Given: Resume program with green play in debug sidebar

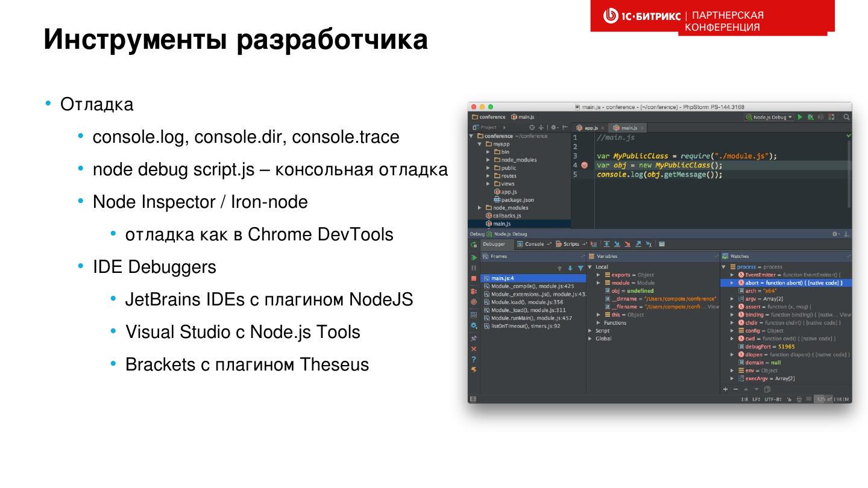Looking at the screenshot, I should tap(474, 257).
